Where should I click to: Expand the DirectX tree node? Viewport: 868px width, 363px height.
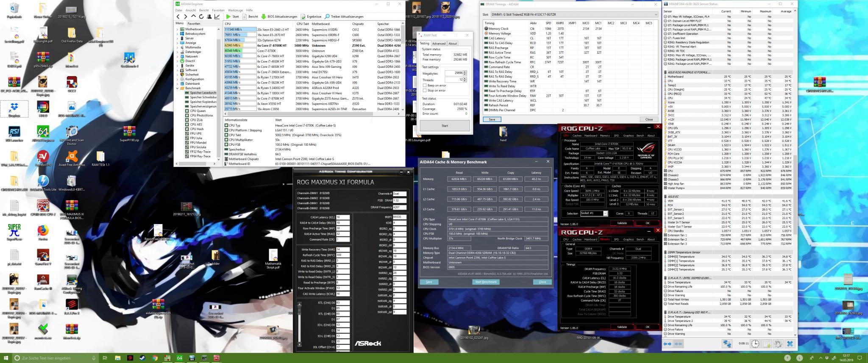tap(178, 61)
